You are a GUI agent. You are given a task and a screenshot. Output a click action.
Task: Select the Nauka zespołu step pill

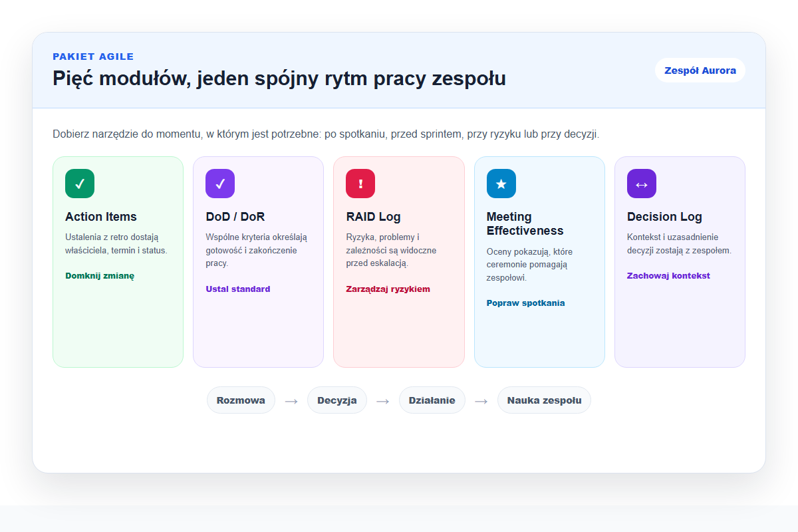544,400
